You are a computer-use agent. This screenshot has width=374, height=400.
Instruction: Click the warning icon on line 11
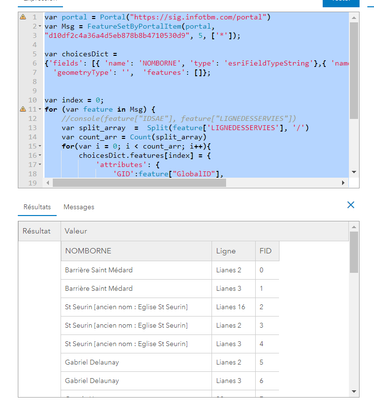[23, 109]
